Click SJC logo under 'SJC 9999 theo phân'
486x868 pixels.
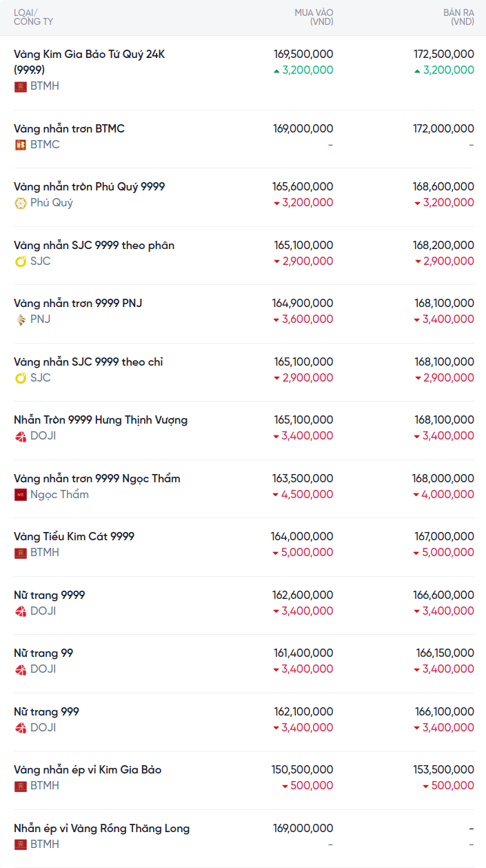pos(21,262)
